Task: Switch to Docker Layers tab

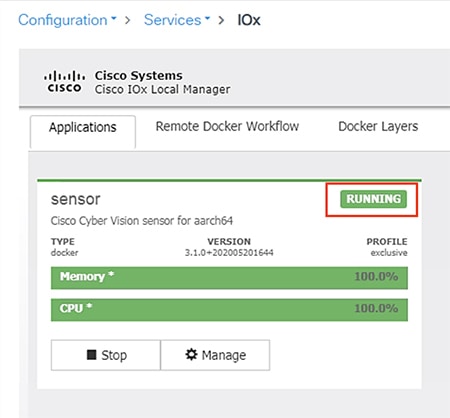Action: (x=378, y=126)
